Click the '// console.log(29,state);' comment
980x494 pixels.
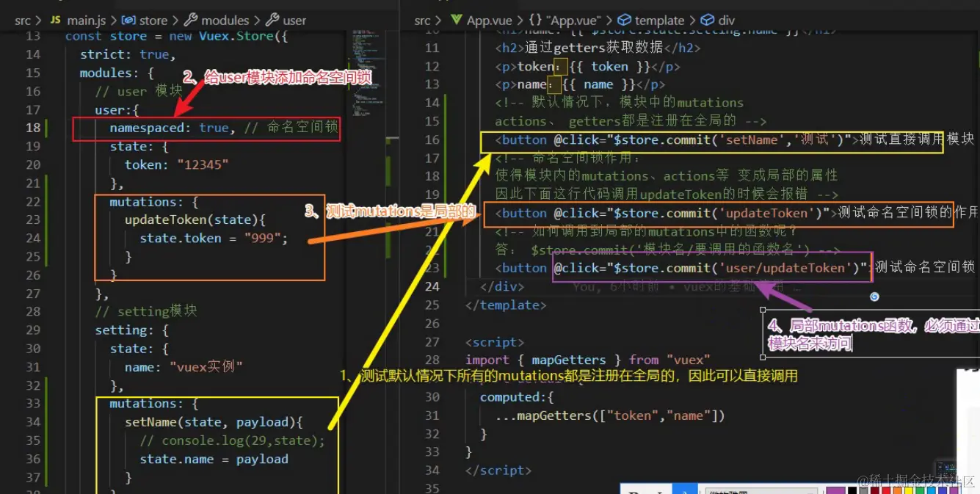click(x=232, y=440)
